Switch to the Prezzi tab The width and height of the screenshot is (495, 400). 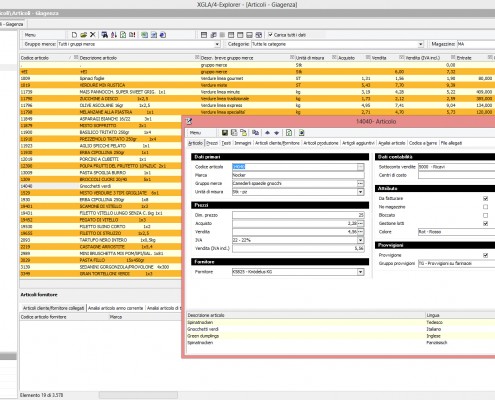[x=212, y=143]
